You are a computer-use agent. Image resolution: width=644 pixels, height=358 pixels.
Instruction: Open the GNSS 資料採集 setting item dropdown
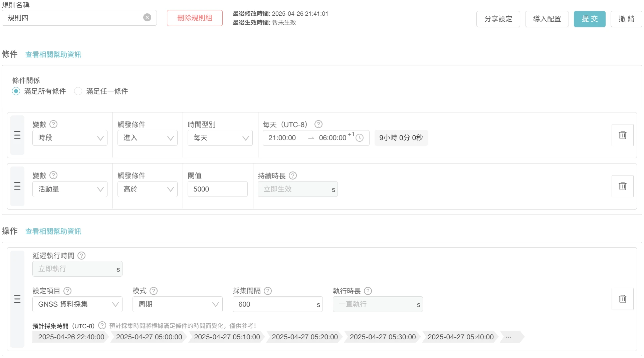coord(77,304)
